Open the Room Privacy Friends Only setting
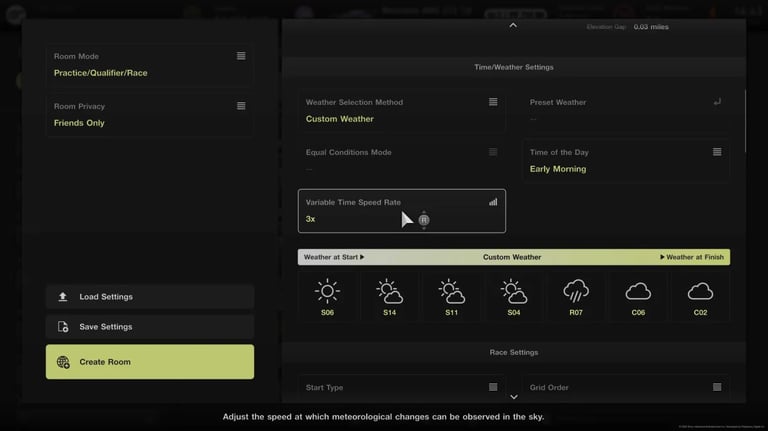This screenshot has width=768, height=431. 149,115
